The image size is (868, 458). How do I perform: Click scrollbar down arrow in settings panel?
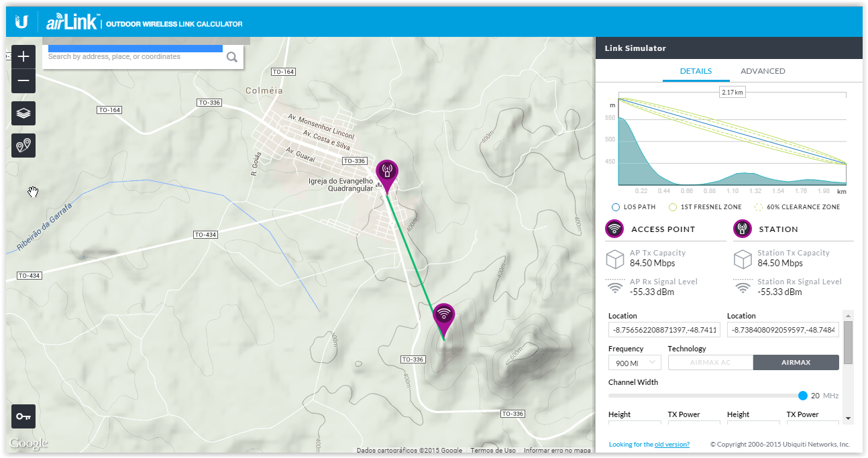point(848,418)
